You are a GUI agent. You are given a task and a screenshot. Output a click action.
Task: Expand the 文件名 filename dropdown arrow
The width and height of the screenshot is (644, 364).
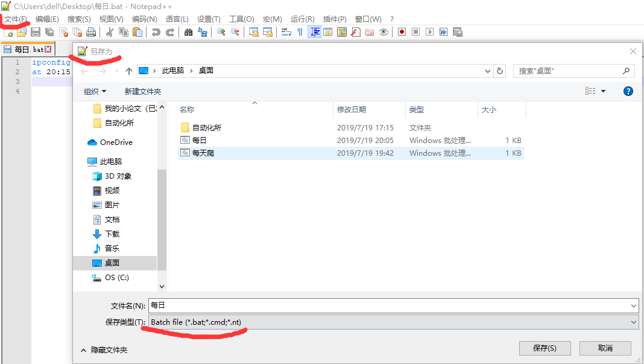pyautogui.click(x=633, y=306)
